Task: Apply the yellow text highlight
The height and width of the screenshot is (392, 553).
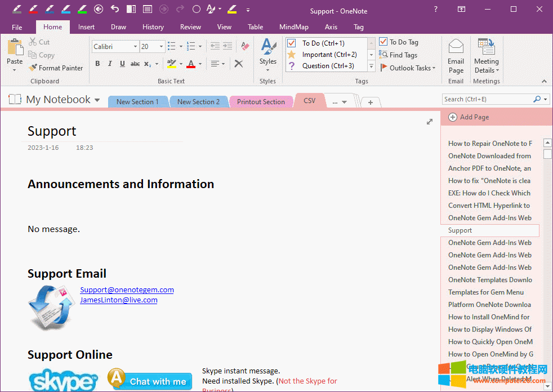Action: (x=172, y=64)
